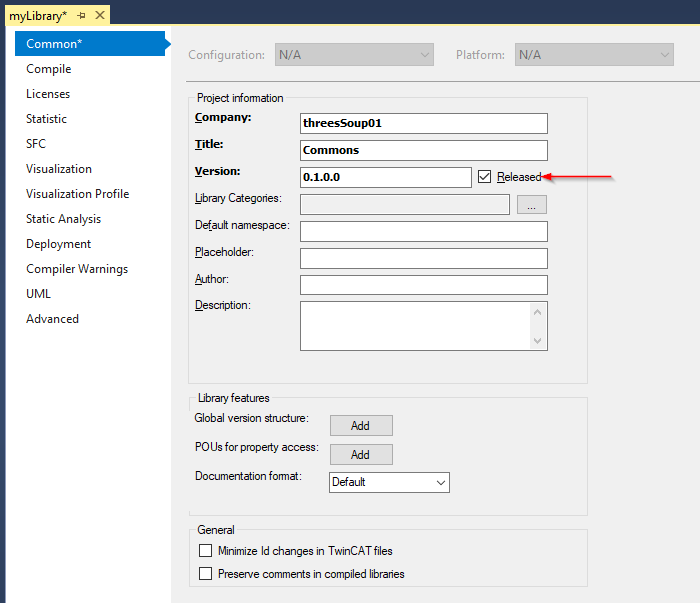Click the Version input field
The image size is (700, 603).
click(x=386, y=177)
